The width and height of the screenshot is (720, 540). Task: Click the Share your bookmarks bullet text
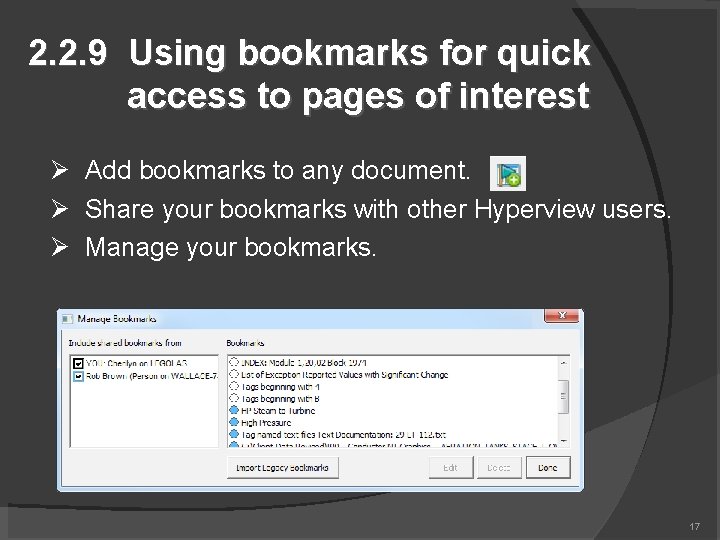[378, 209]
